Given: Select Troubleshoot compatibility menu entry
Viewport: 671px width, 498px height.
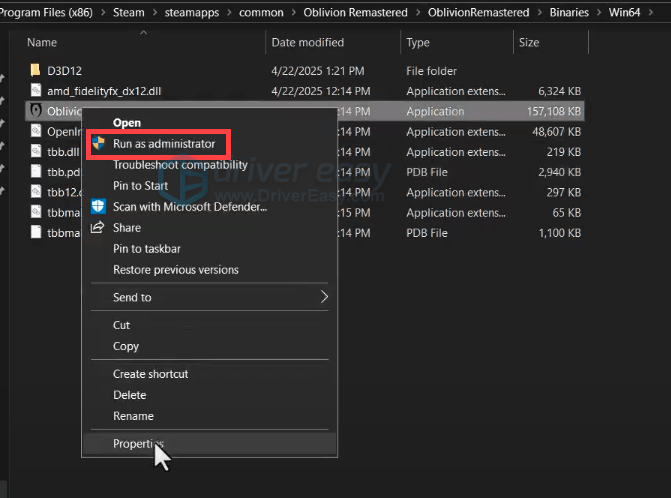Looking at the screenshot, I should (179, 165).
